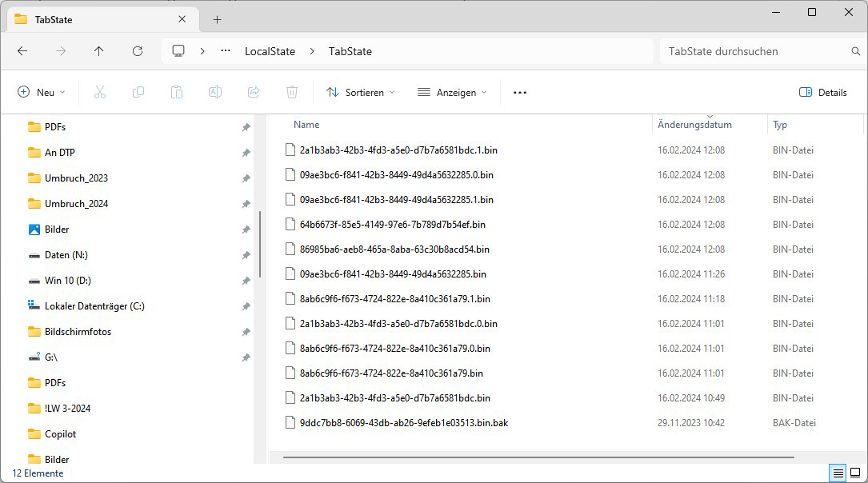The height and width of the screenshot is (483, 868).
Task: Refresh the folder view
Action: pos(137,51)
